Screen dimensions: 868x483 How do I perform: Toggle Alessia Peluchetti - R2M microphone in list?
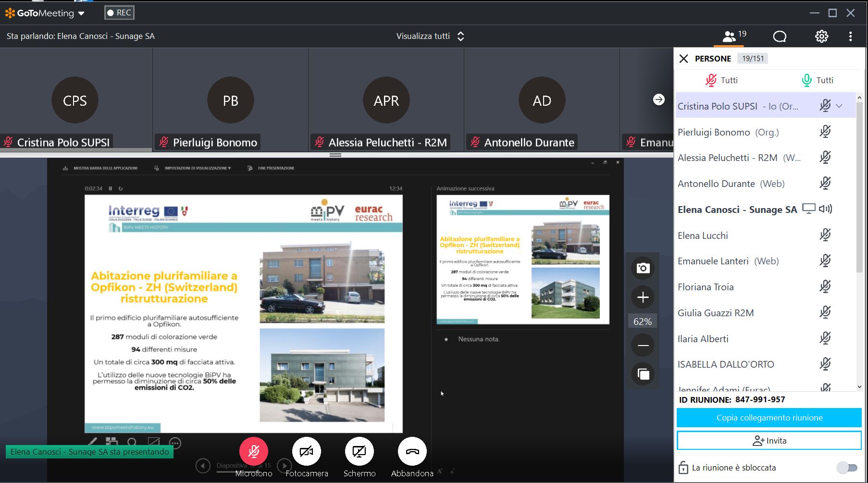(825, 158)
